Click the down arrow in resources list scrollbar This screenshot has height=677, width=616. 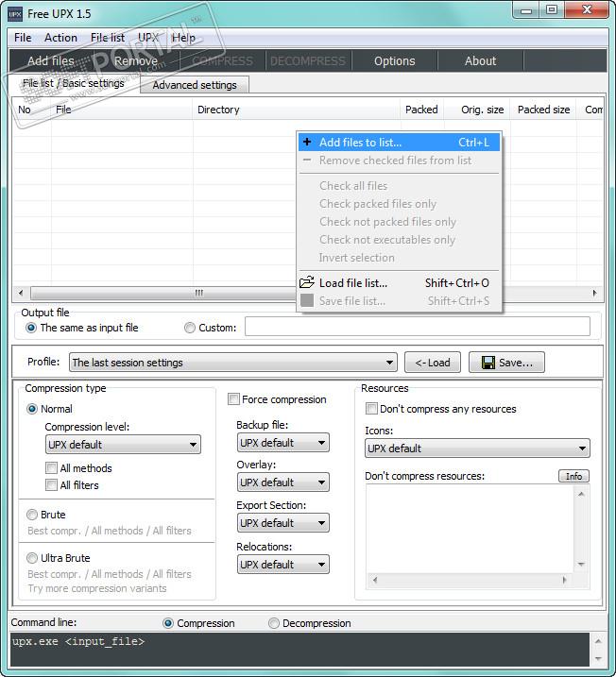581,565
